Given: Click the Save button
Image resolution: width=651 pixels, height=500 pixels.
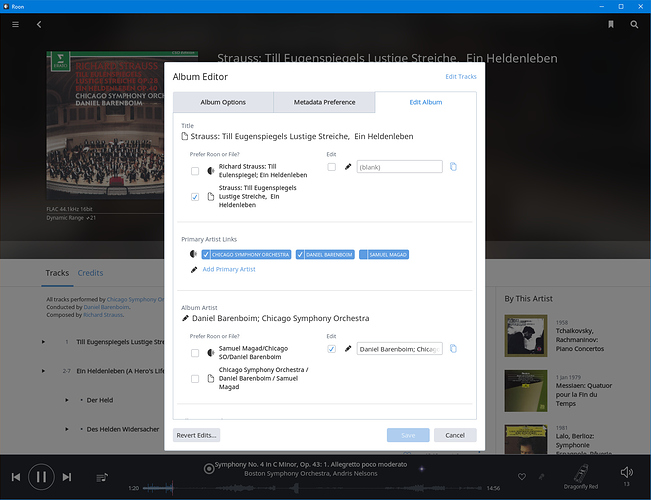Looking at the screenshot, I should 408,435.
